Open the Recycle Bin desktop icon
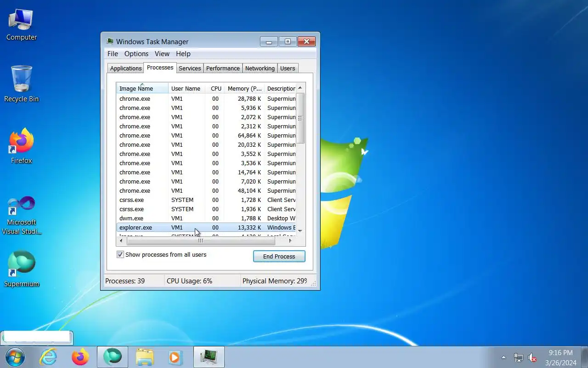Screen dimensions: 588x368 coord(21,84)
